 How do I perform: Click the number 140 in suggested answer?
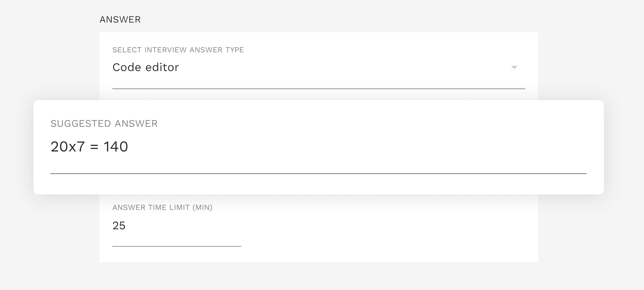click(116, 147)
